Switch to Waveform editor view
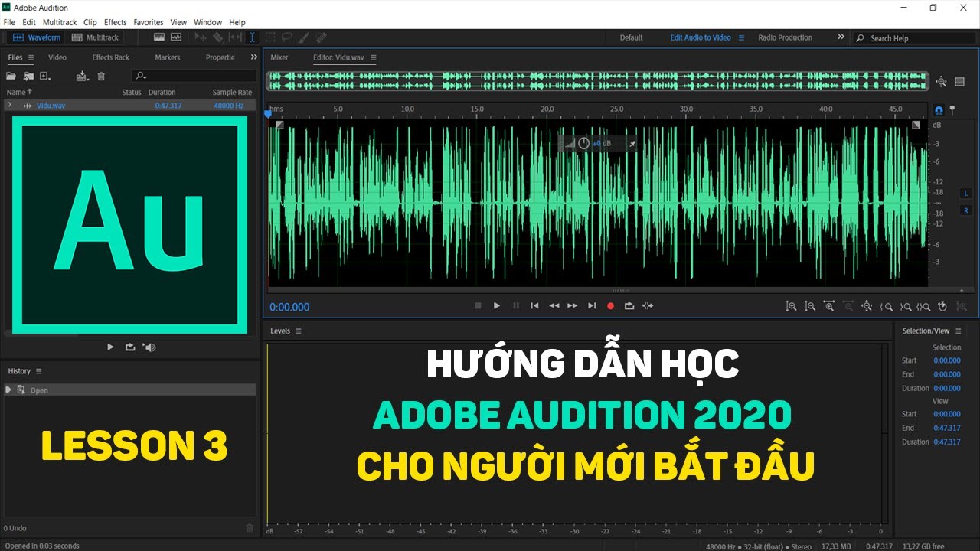Viewport: 980px width, 551px height. click(36, 37)
